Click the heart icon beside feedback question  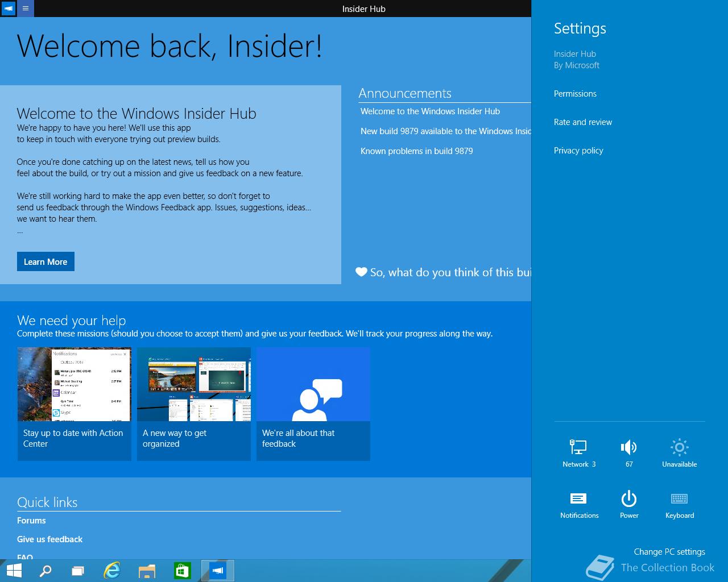tap(361, 272)
